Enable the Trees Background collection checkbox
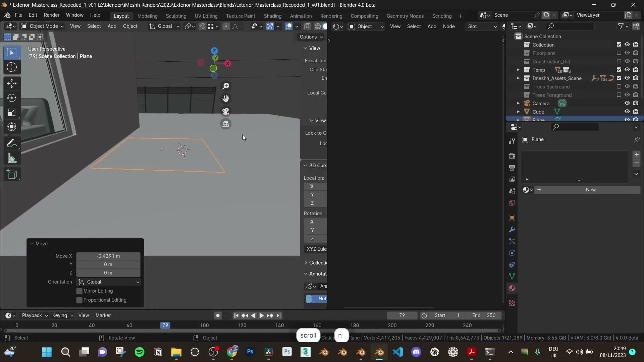The width and height of the screenshot is (644, 362). [619, 86]
